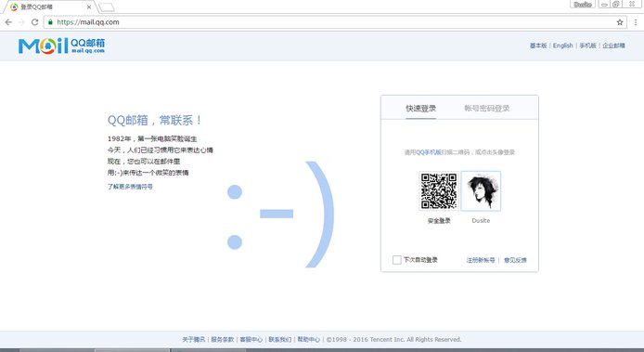Viewport: 644px width, 352px height.
Task: Click the QR code for secure login
Action: pyautogui.click(x=439, y=190)
